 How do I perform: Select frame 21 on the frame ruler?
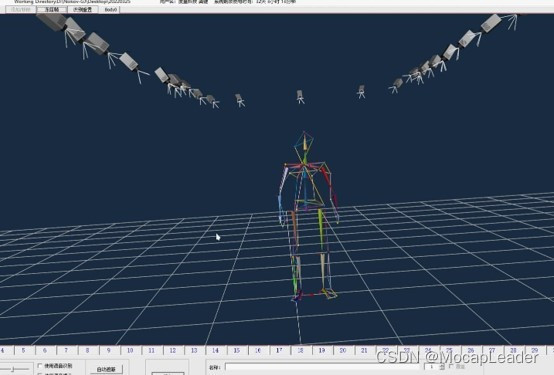click(x=364, y=350)
